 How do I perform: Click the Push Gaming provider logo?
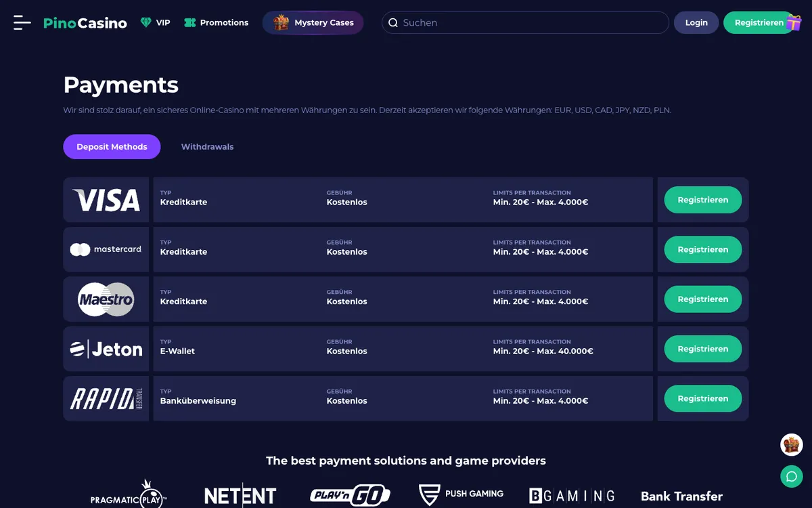tap(461, 495)
